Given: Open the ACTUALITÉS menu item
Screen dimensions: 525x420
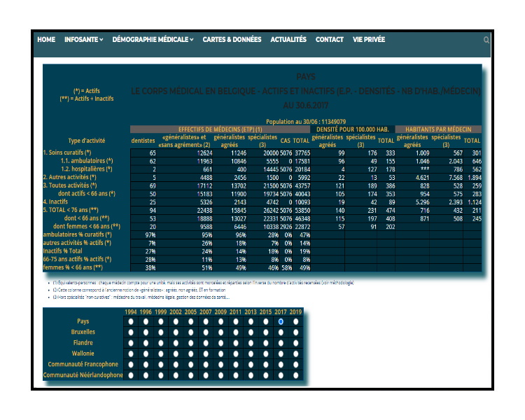Looking at the screenshot, I should pyautogui.click(x=288, y=39).
